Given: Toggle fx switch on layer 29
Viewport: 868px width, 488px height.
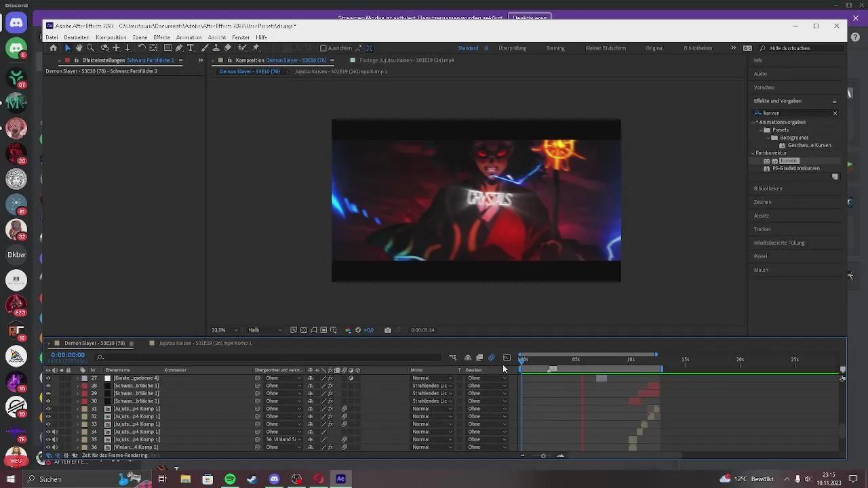Looking at the screenshot, I should click(331, 393).
